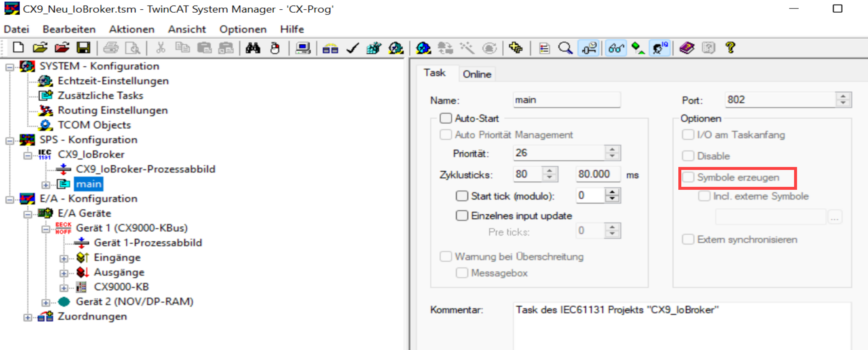The height and width of the screenshot is (350, 868).
Task: Collapse the SYSTEM - Konfiguration tree node
Action: 9,67
